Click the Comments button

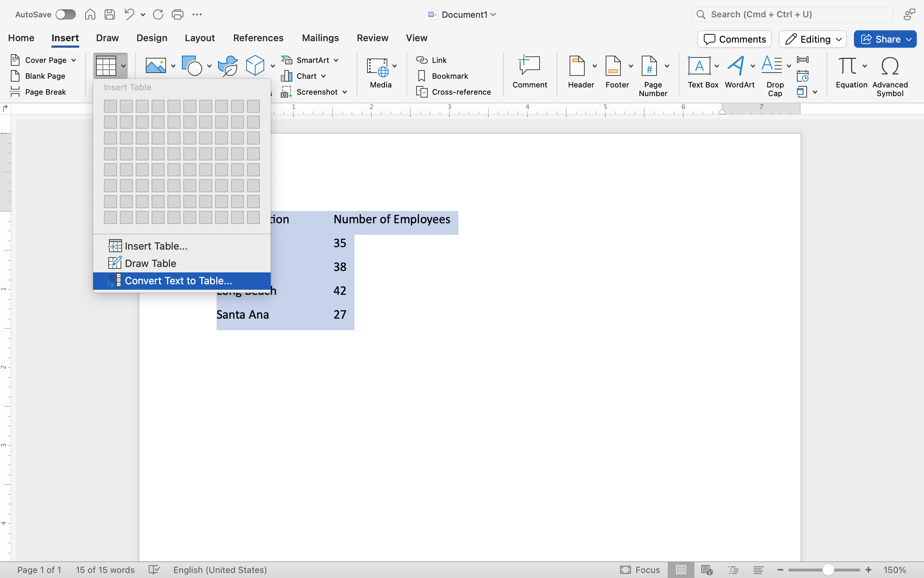pos(735,39)
